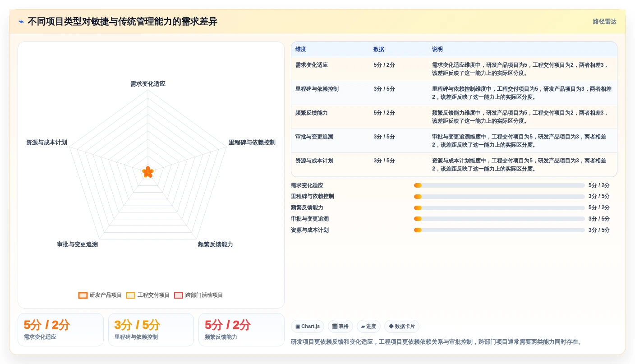Click the 5分 / 2分 value in 需求变化适应 table row
The width and height of the screenshot is (635, 364).
point(384,65)
